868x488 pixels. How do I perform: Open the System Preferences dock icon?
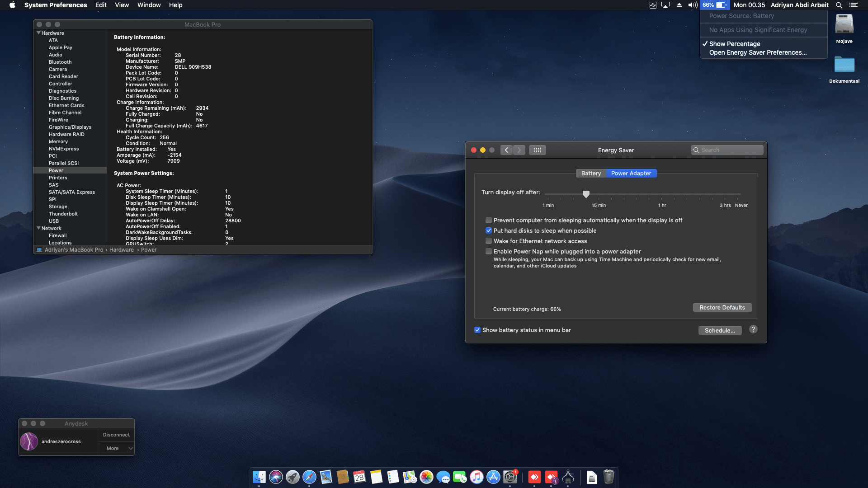tap(510, 477)
